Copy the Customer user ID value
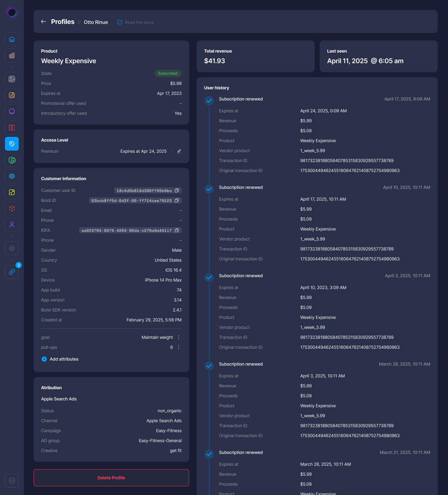Image resolution: width=448 pixels, height=495 pixels. point(177,190)
